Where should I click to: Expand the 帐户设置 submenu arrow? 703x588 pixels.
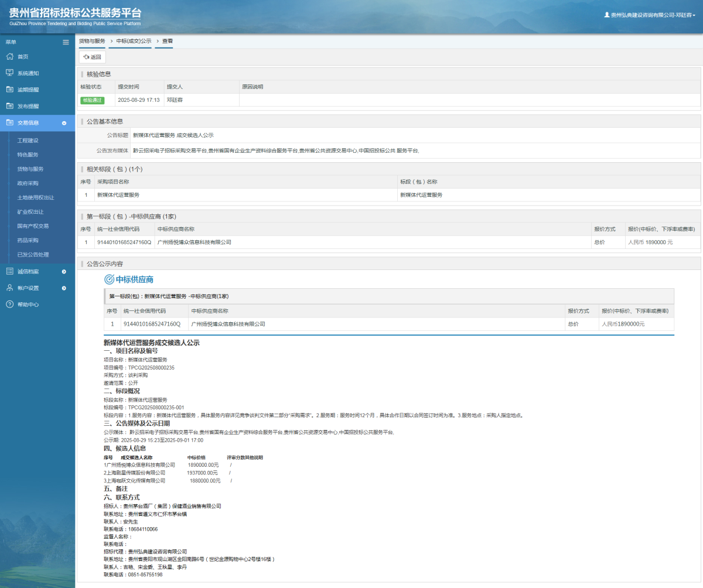[x=64, y=288]
